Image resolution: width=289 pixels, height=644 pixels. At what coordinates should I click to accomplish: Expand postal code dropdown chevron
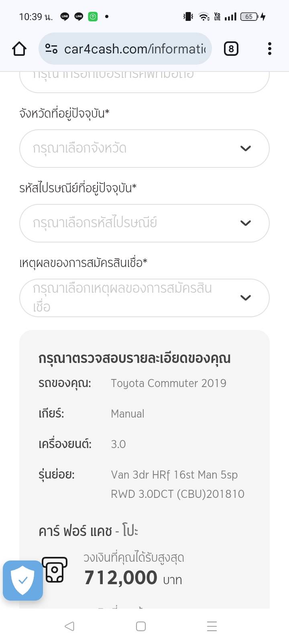click(245, 223)
